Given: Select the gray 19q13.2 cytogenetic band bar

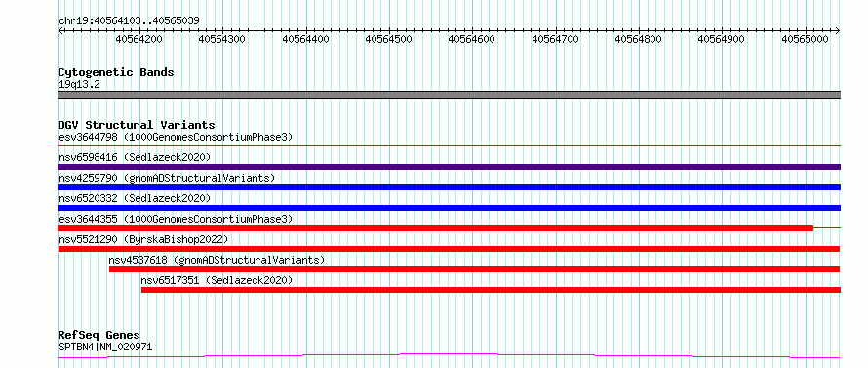Looking at the screenshot, I should [x=449, y=95].
